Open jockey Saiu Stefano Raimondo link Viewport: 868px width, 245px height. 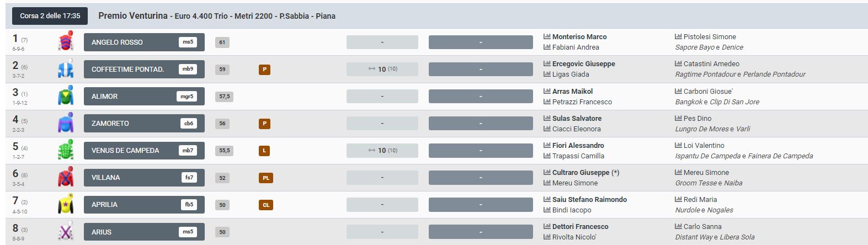589,199
